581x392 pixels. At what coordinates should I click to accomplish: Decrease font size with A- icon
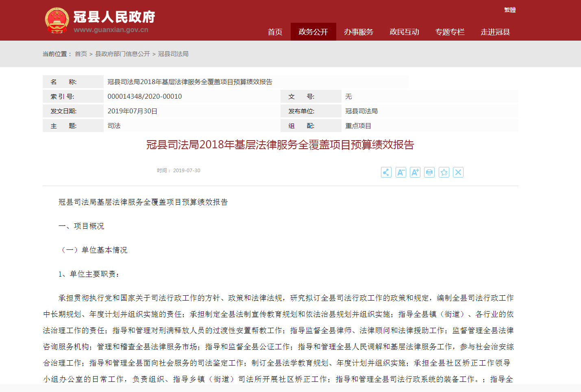[401, 172]
